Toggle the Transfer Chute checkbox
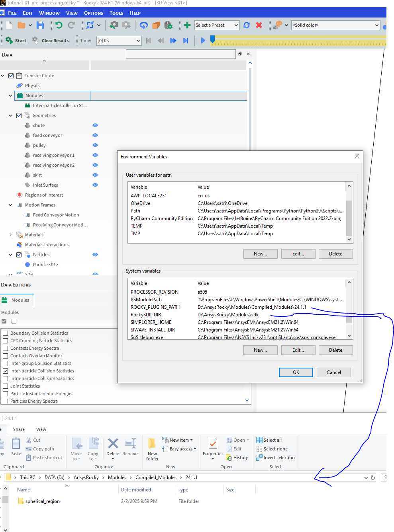 11,76
